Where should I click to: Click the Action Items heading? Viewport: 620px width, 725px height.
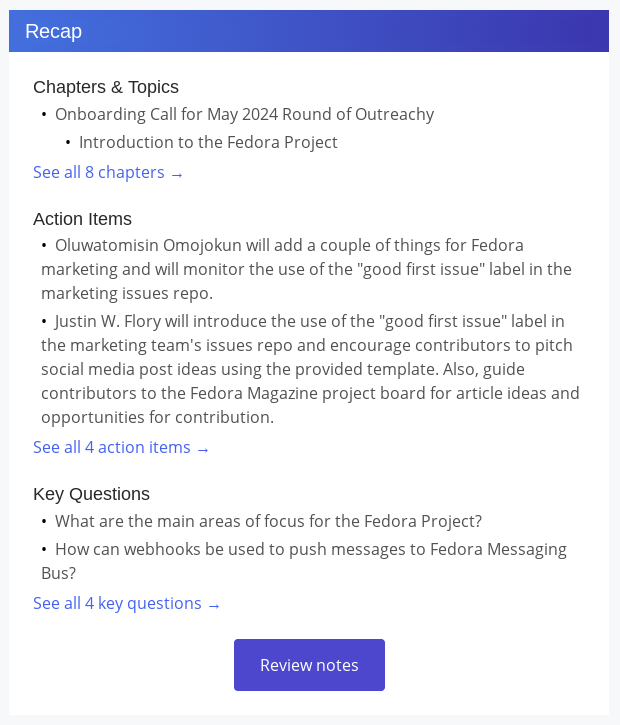[x=82, y=219]
